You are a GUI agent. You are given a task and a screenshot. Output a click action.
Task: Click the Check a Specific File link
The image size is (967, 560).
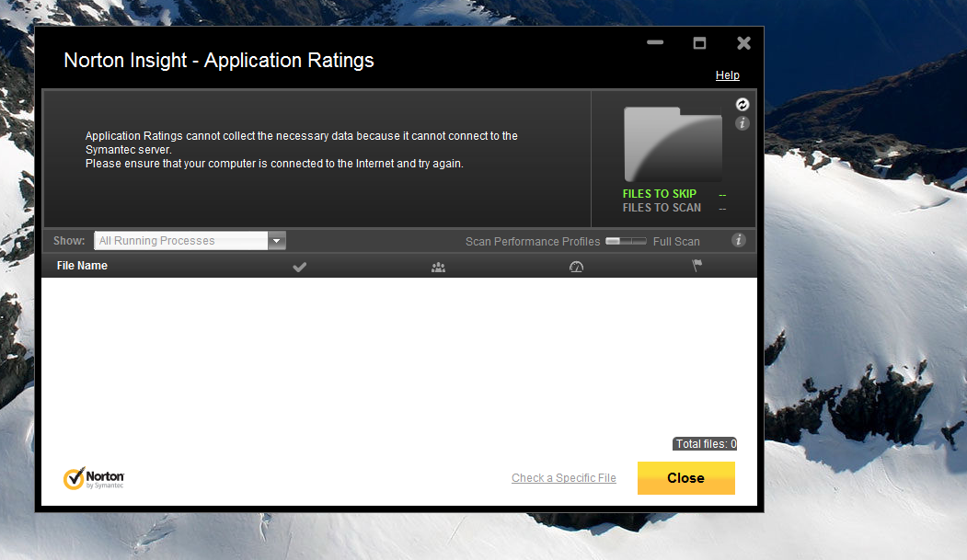click(x=564, y=478)
